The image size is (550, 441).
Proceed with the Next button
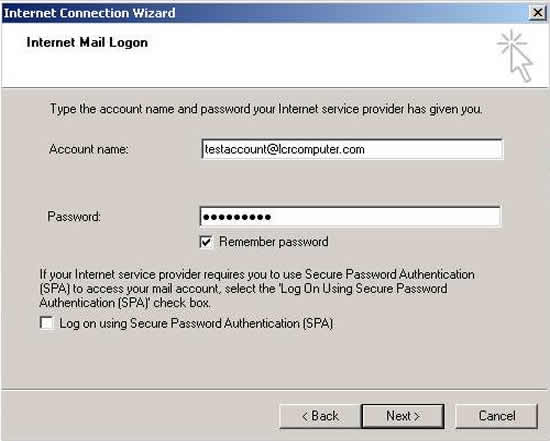click(403, 416)
